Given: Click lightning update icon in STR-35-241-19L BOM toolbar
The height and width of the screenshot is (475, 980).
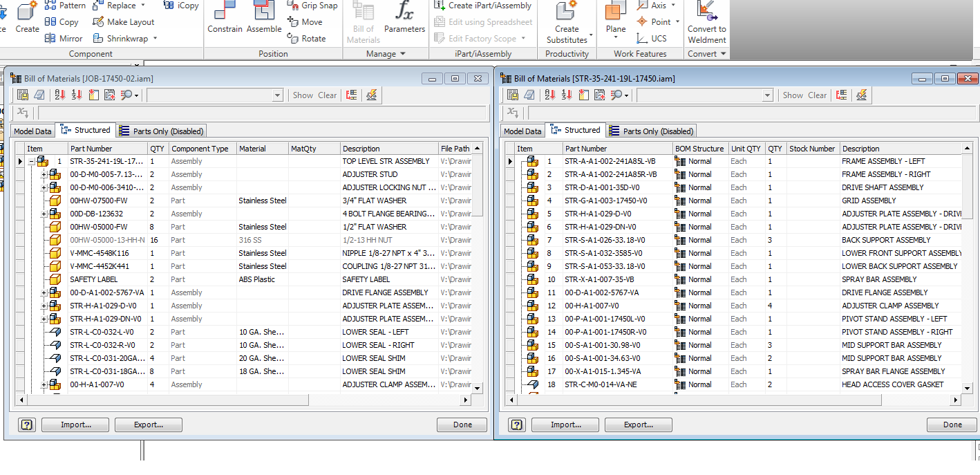Looking at the screenshot, I should 861,95.
